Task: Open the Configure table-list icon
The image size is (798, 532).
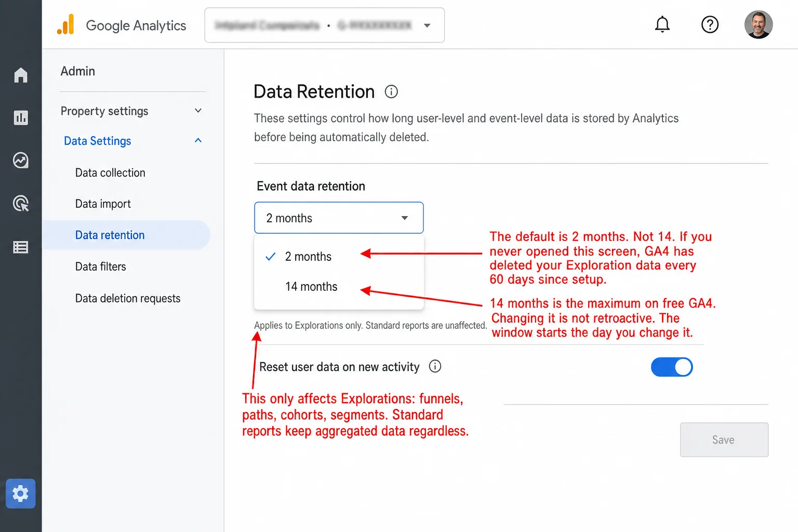Action: point(21,247)
